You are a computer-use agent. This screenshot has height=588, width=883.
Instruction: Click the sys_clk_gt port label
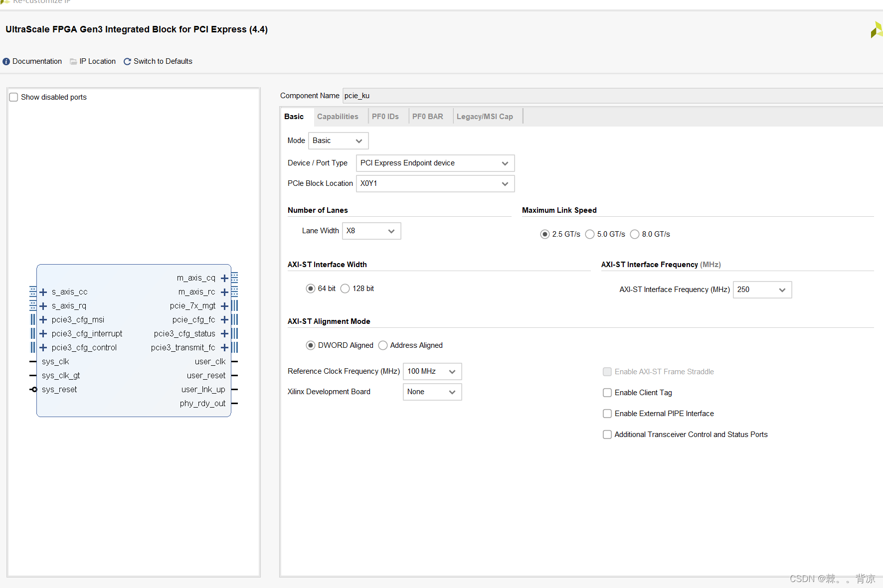tap(61, 376)
